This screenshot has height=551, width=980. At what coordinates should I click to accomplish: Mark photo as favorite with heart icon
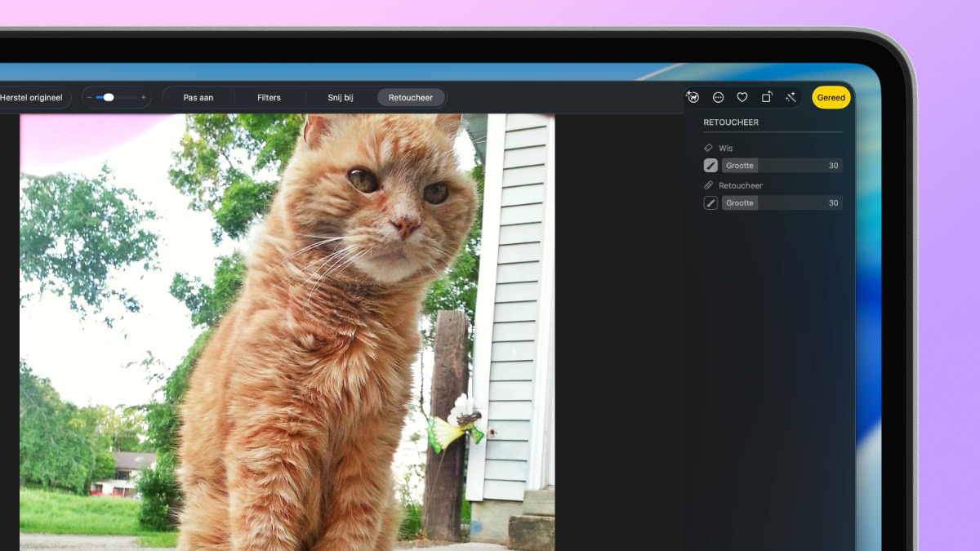(742, 97)
